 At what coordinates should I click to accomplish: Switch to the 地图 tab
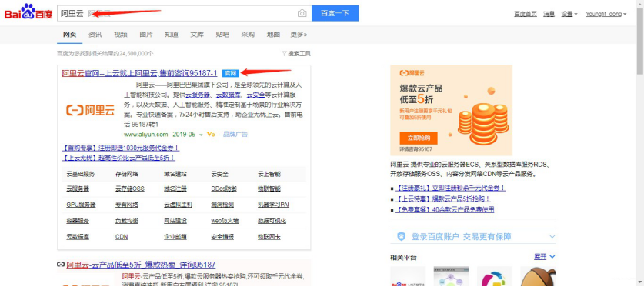tap(273, 35)
